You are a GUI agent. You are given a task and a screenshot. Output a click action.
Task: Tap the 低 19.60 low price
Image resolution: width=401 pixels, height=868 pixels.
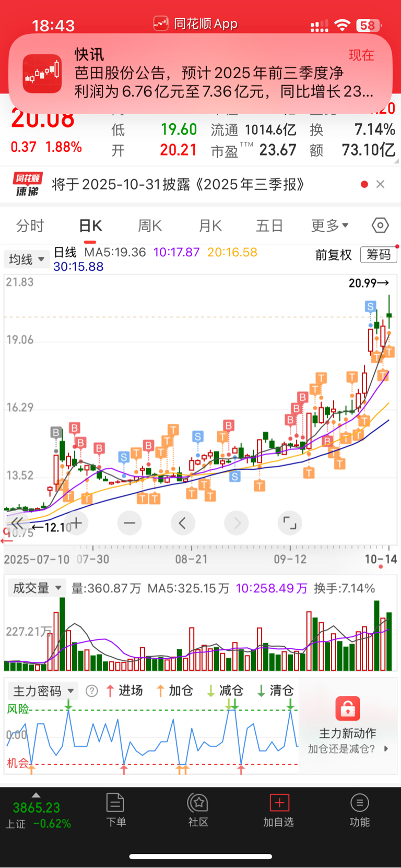pyautogui.click(x=154, y=129)
